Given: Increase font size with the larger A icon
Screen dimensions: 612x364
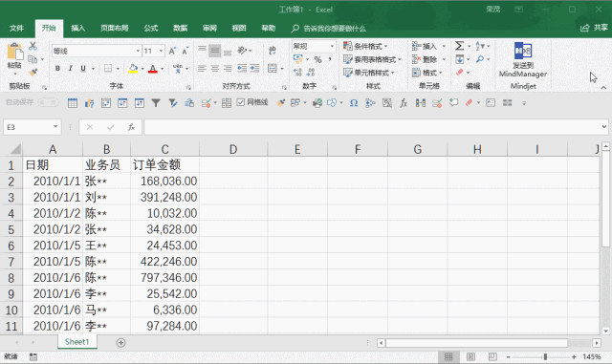Looking at the screenshot, I should [172, 51].
